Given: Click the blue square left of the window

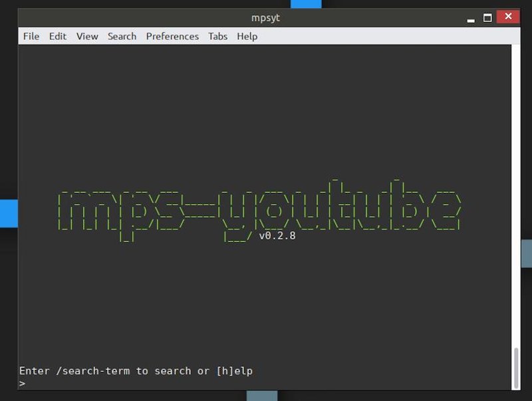Looking at the screenshot, I should tap(8, 213).
